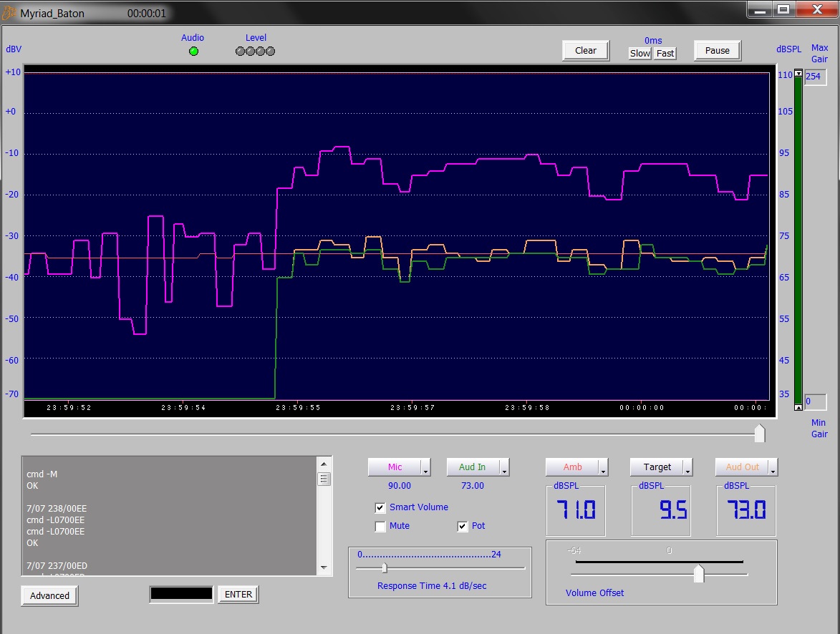Click the Mic value 90.00
Image resolution: width=840 pixels, height=634 pixels.
click(x=400, y=486)
